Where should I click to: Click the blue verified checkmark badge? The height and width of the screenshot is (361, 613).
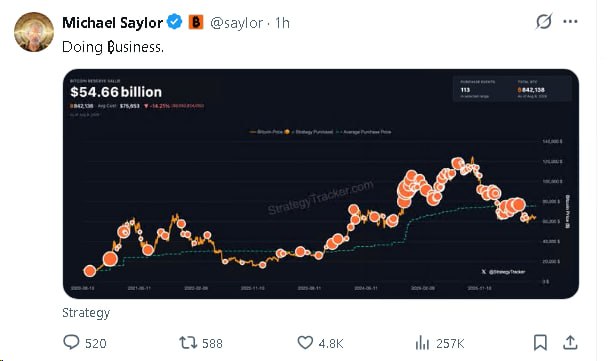coord(175,22)
